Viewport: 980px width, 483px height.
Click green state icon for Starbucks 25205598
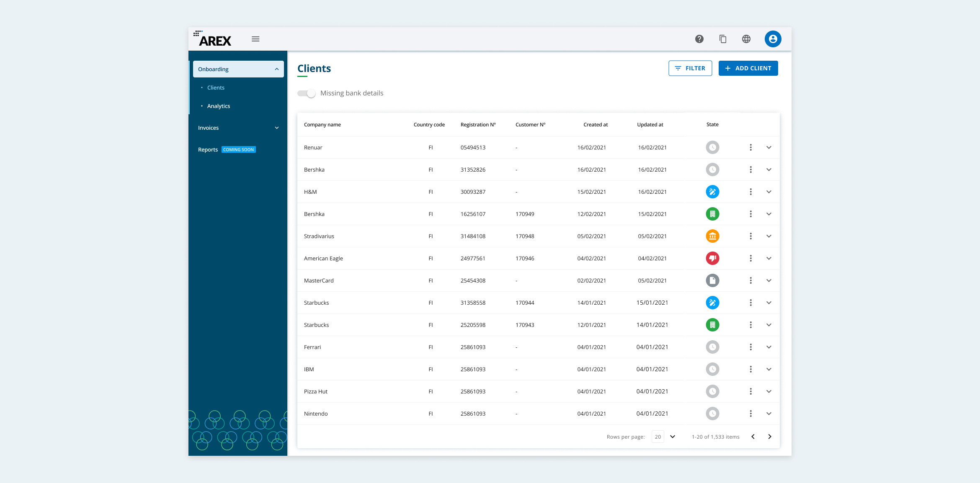pos(712,325)
